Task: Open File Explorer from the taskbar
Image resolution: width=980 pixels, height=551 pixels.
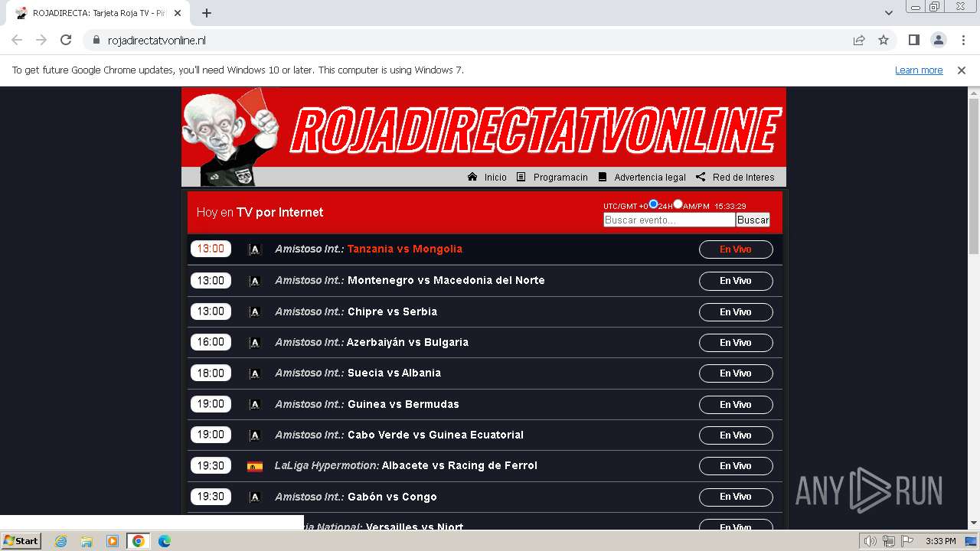Action: point(87,541)
